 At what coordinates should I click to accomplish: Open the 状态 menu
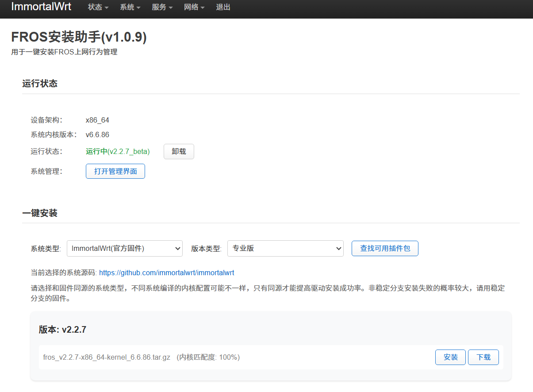[98, 7]
